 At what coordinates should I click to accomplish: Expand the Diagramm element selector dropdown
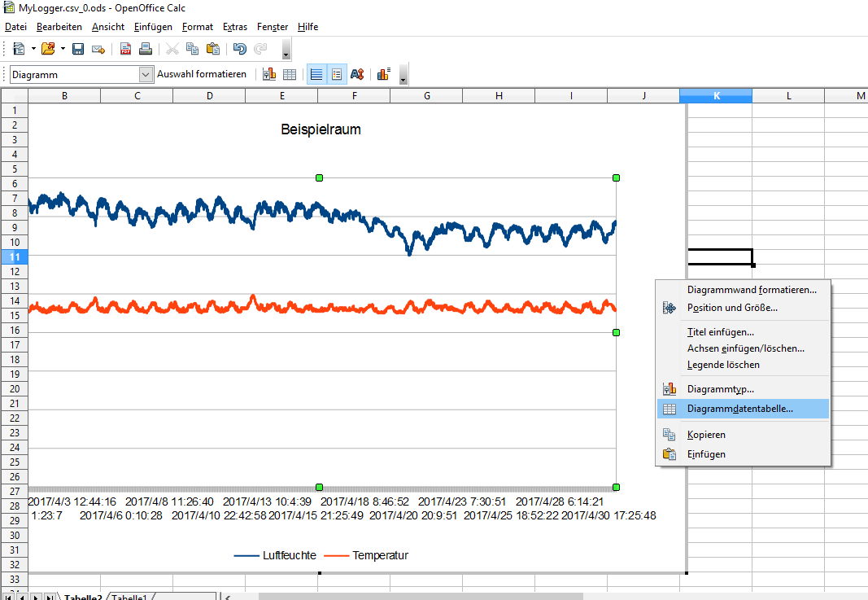click(x=146, y=74)
